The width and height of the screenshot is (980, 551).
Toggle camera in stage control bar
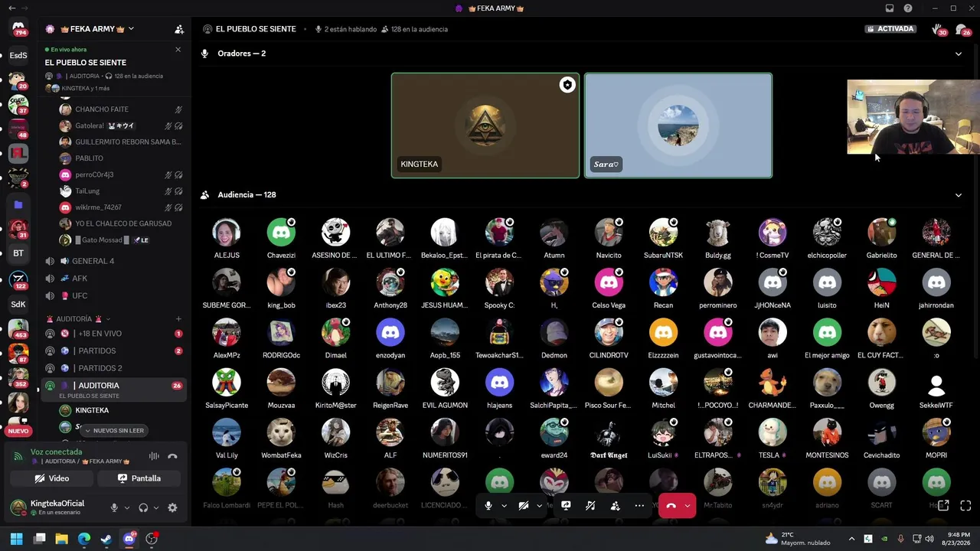pyautogui.click(x=524, y=505)
